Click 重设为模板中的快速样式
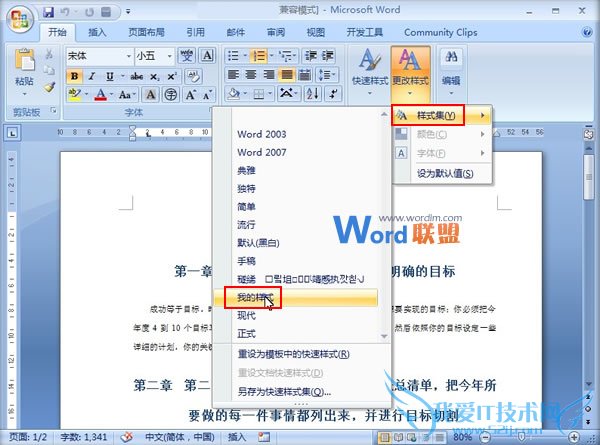Image resolution: width=600 pixels, height=445 pixels. pos(293,354)
